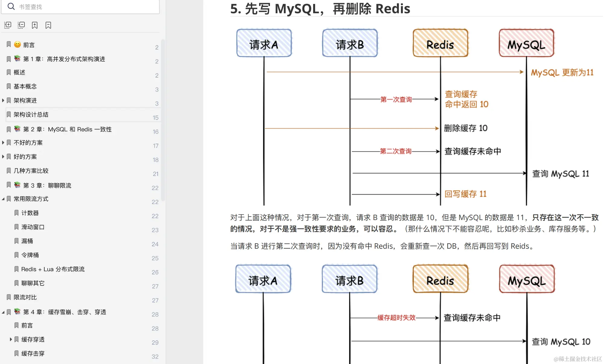Expand the 架构演进 bookmark node
Screen dimensions: 604x364
coord(3,101)
